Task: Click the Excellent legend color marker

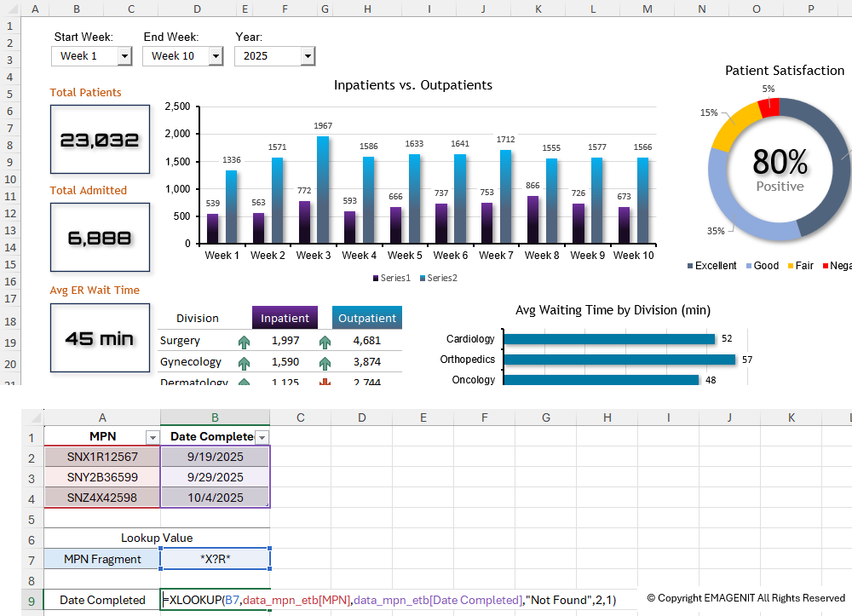Action: pyautogui.click(x=690, y=266)
